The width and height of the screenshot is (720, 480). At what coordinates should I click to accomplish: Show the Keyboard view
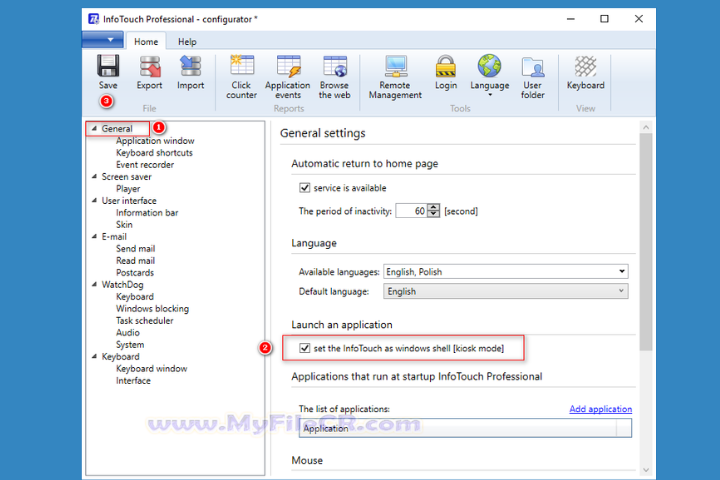point(585,73)
